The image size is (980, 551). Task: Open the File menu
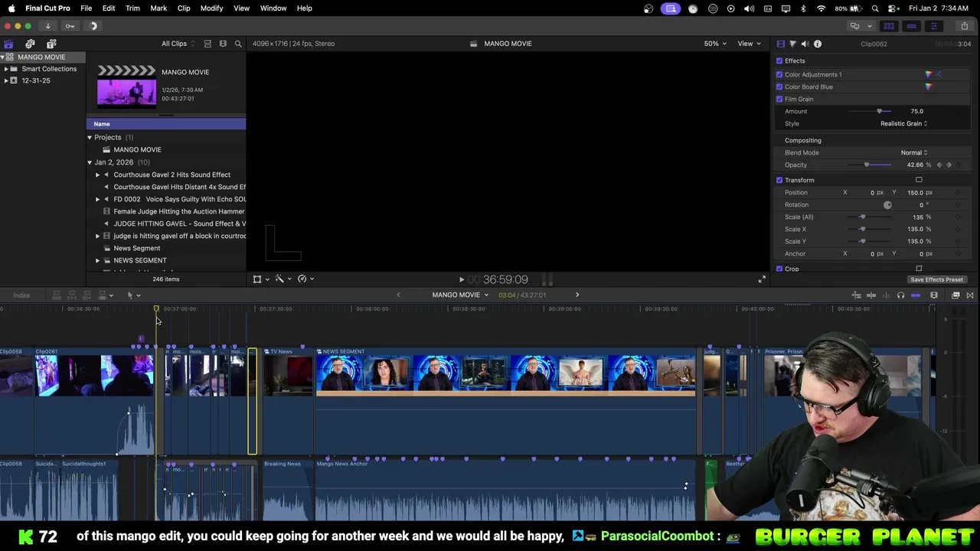(x=87, y=8)
